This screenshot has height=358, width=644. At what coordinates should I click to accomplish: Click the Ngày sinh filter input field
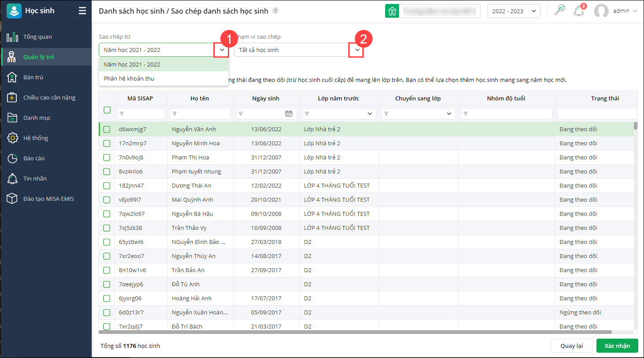(x=266, y=114)
